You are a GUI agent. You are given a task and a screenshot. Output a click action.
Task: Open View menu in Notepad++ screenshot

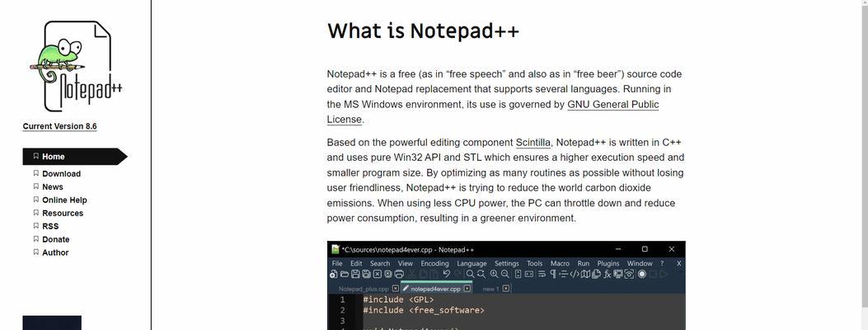406,263
